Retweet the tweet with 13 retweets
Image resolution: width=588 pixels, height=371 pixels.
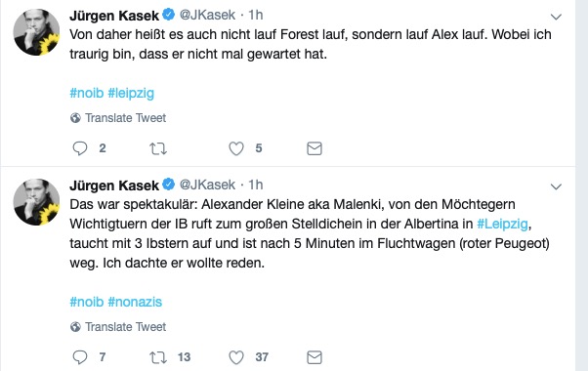pyautogui.click(x=158, y=357)
